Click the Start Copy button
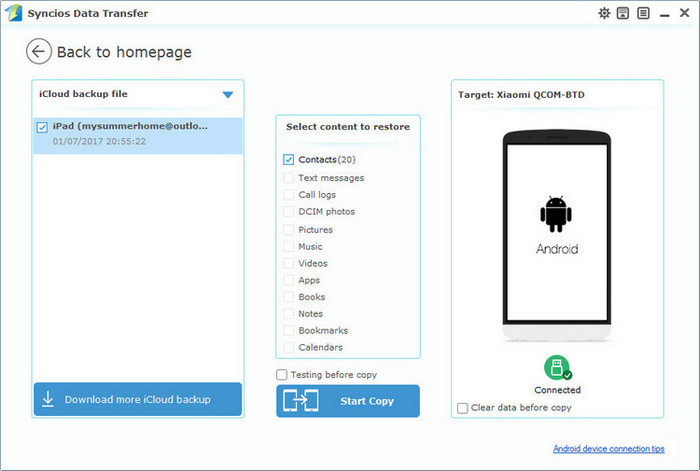 (348, 401)
